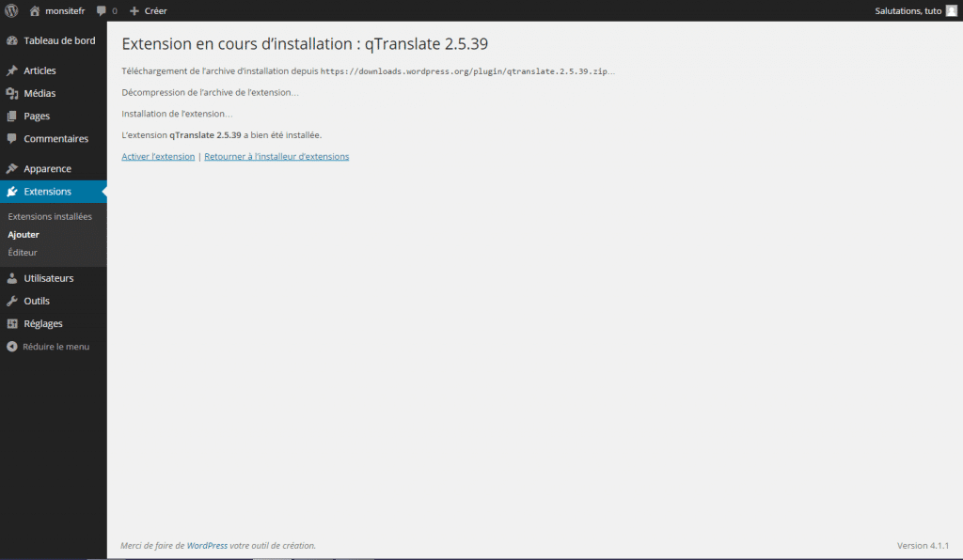Open the monsitefr home icon
This screenshot has width=963, height=560.
tap(35, 10)
